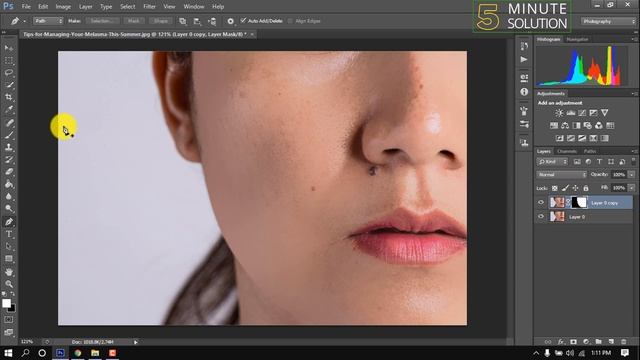The image size is (640, 360).
Task: Add layer style fx icon
Action: [561, 342]
